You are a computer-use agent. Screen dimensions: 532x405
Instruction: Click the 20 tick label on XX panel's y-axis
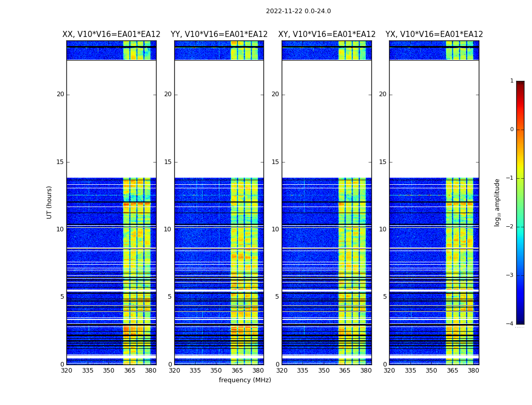pos(60,94)
